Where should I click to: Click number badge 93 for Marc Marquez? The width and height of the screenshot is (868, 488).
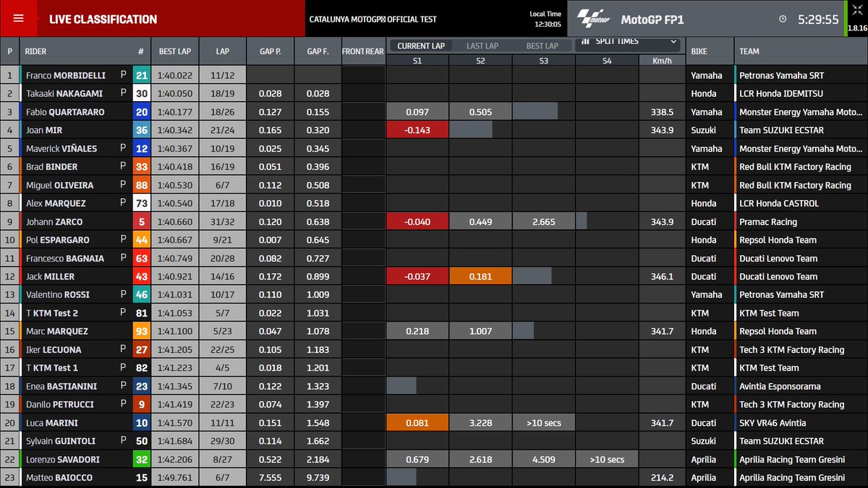(141, 331)
